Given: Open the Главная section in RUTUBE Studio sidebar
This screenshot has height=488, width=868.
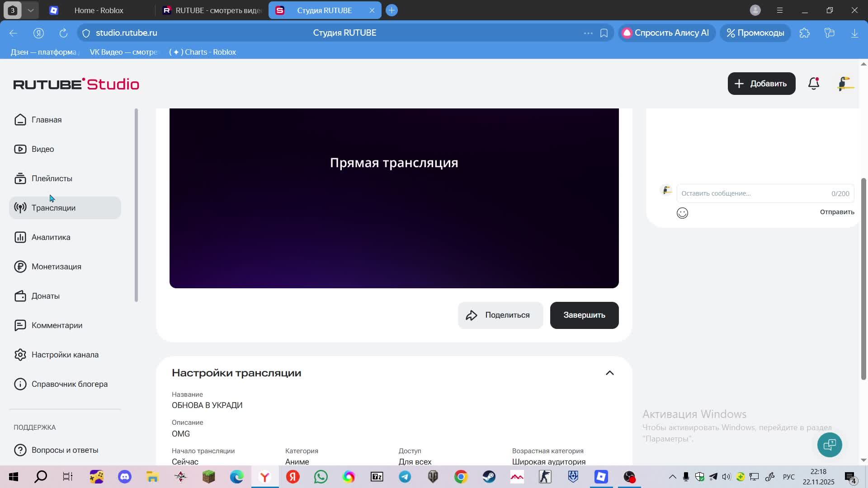Looking at the screenshot, I should tap(46, 119).
